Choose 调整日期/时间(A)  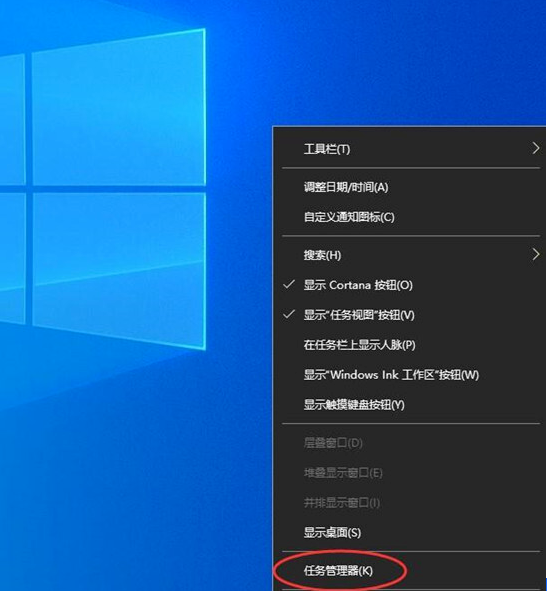tap(410, 187)
